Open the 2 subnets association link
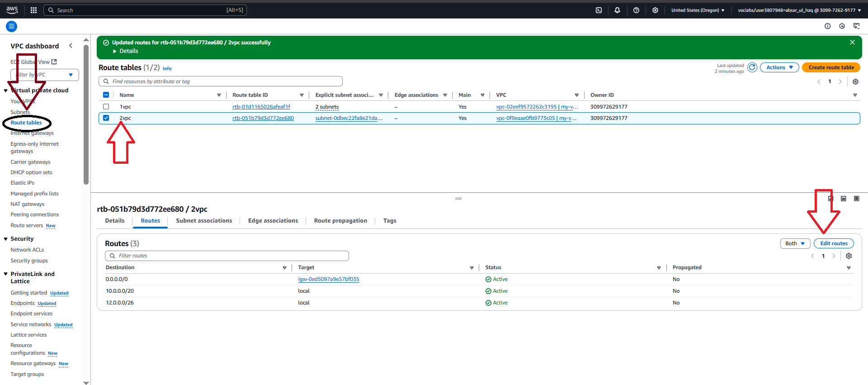This screenshot has width=868, height=385. tap(327, 107)
